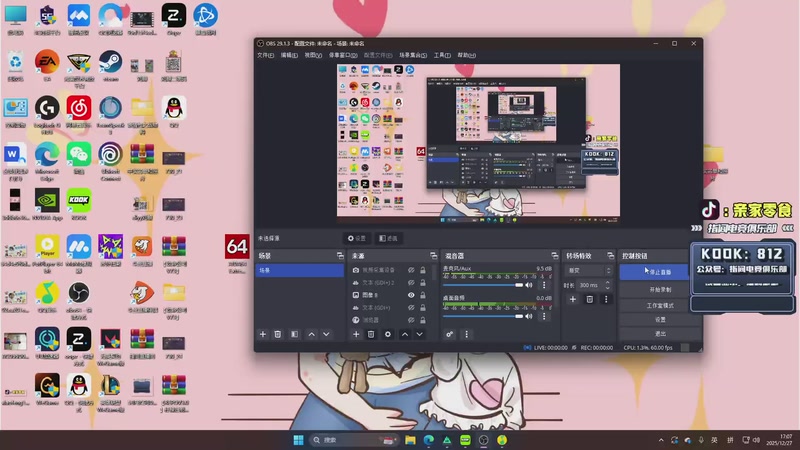Open source 滤镜 filters button above docks

click(388, 238)
